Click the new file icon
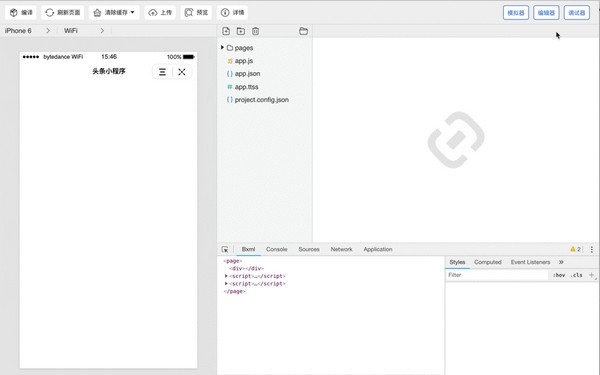Screen dimensions: 600x375 pyautogui.click(x=226, y=31)
